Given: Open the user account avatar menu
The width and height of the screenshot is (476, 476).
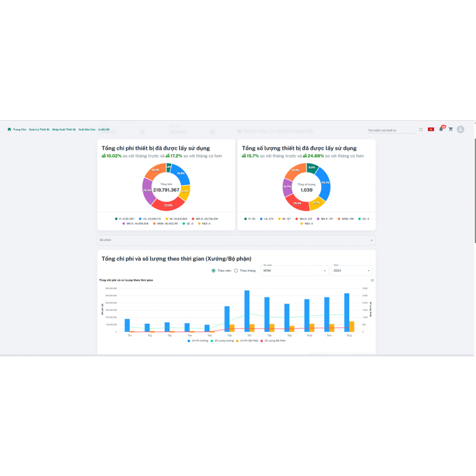Looking at the screenshot, I should 461,129.
